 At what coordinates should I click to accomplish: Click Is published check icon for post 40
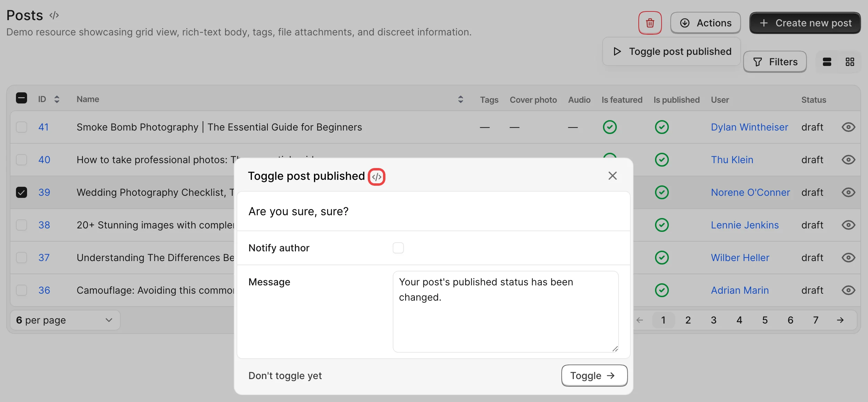(x=662, y=160)
